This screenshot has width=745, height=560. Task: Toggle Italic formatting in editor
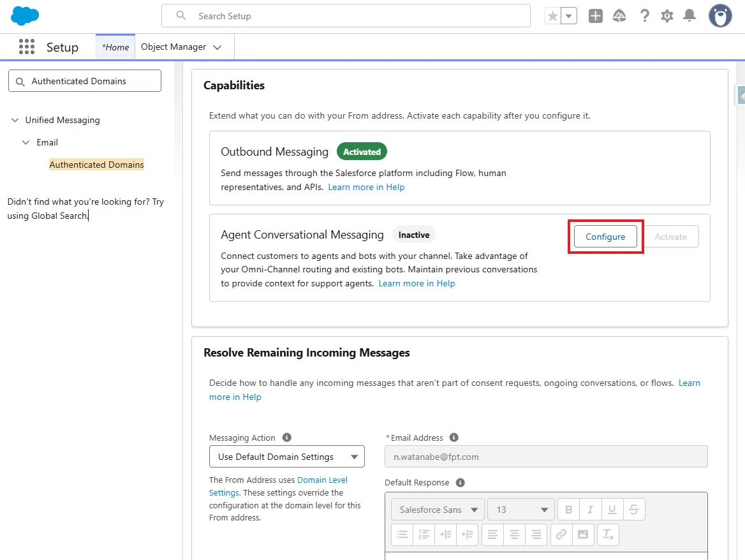(x=591, y=510)
